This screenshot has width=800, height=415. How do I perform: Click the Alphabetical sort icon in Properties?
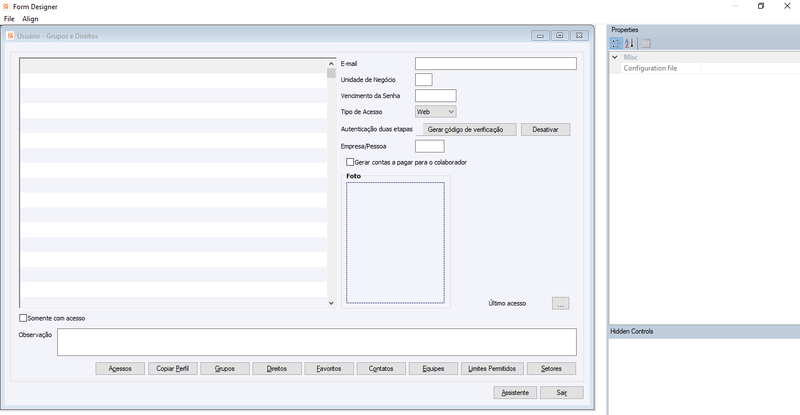(629, 43)
